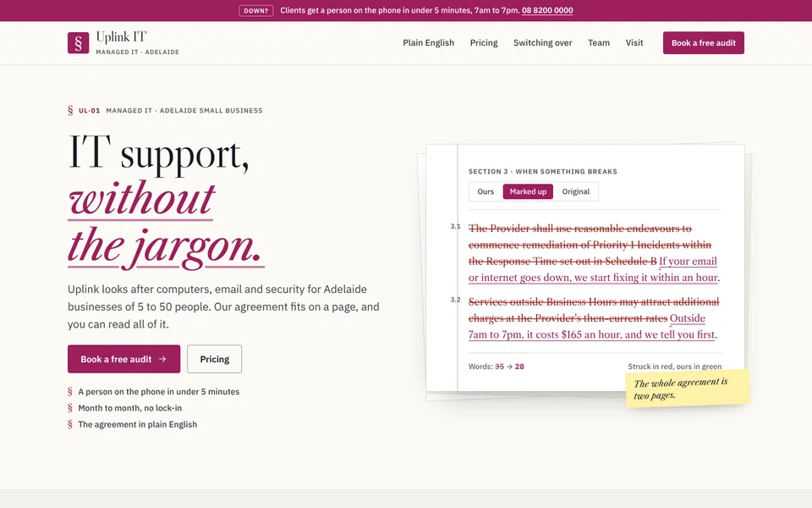Click the 'UL·01' label
812x508 pixels.
(x=89, y=110)
